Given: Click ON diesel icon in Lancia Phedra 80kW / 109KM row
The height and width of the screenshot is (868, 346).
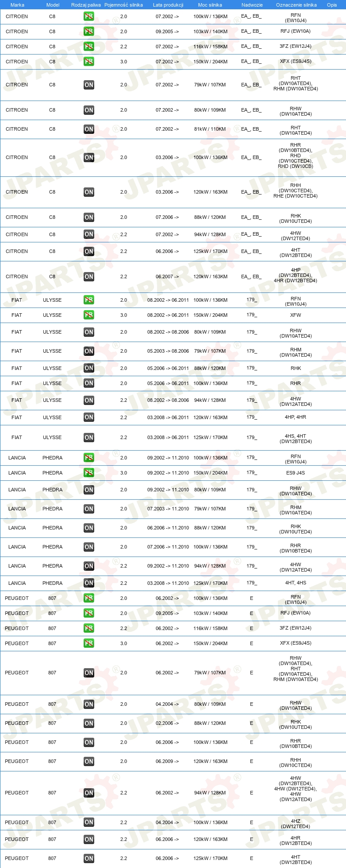Looking at the screenshot, I should [89, 490].
